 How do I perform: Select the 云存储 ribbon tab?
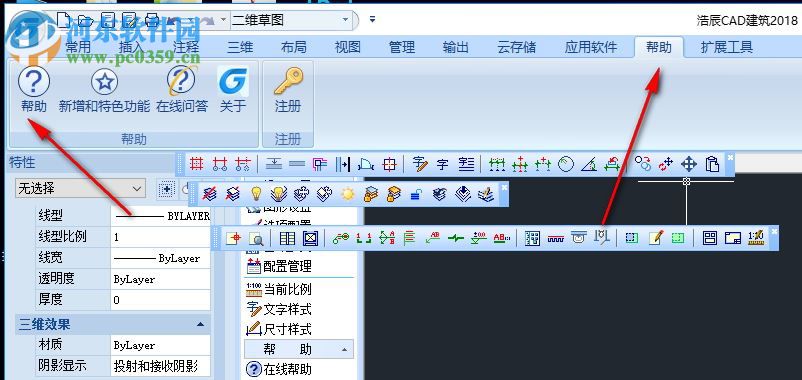517,47
